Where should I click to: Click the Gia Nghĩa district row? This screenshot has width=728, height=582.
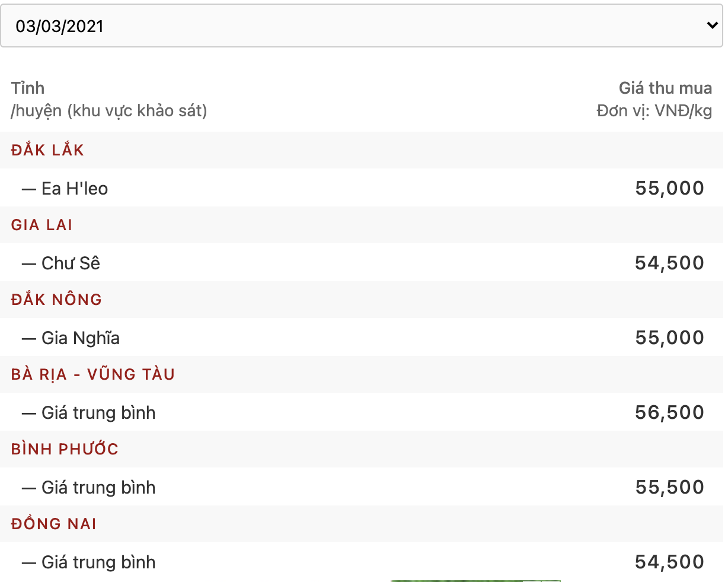click(362, 338)
